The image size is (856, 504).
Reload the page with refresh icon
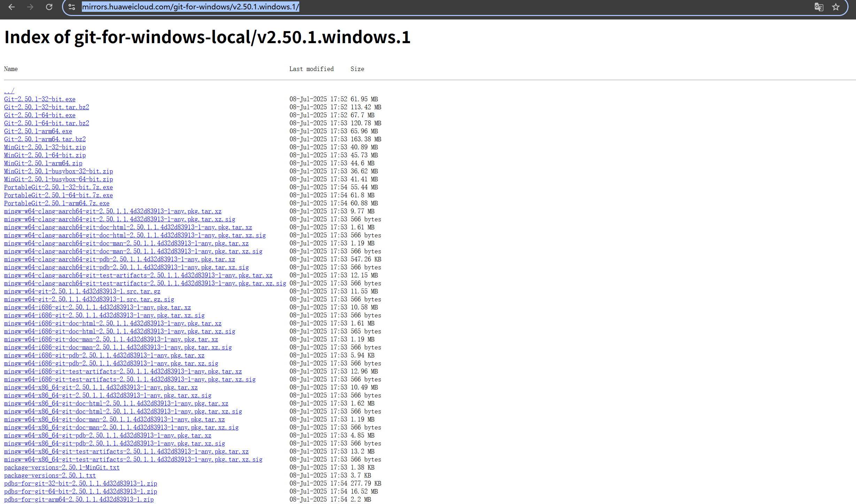(x=49, y=7)
